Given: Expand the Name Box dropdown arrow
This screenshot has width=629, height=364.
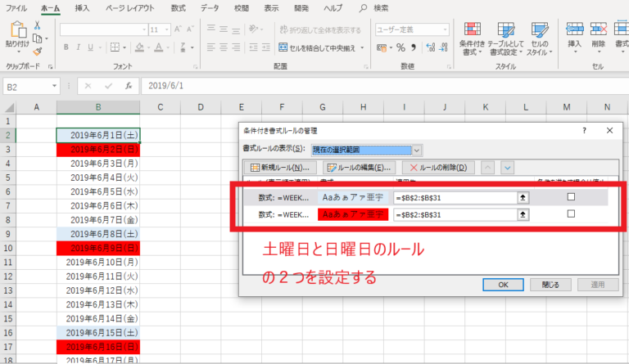Looking at the screenshot, I should tap(54, 86).
